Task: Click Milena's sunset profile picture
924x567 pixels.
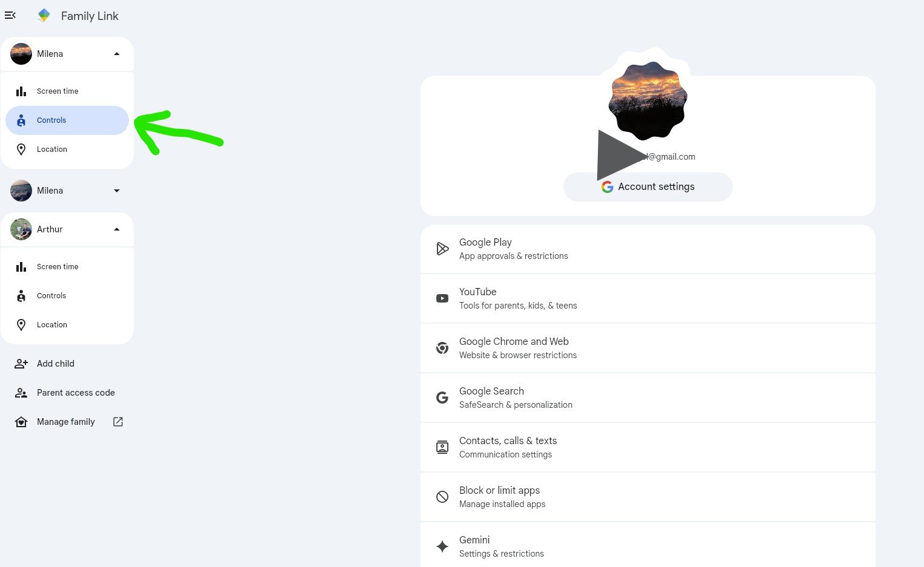Action: 647,100
